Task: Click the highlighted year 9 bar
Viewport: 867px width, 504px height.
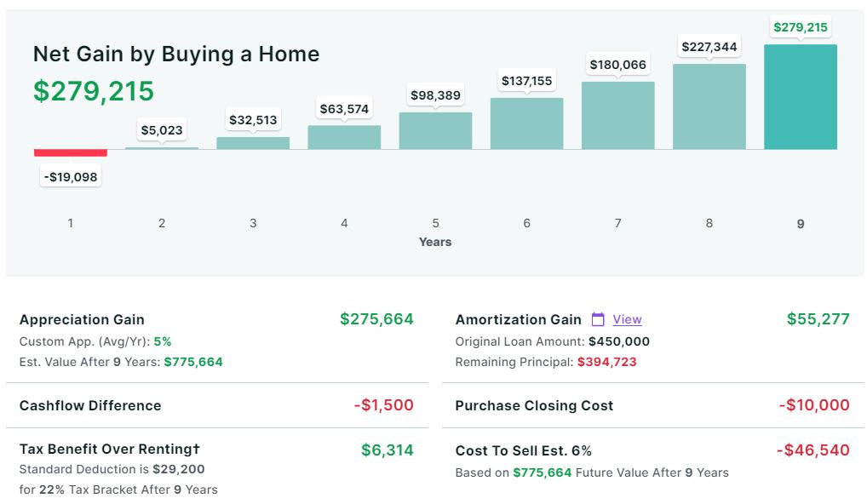Action: pyautogui.click(x=800, y=97)
